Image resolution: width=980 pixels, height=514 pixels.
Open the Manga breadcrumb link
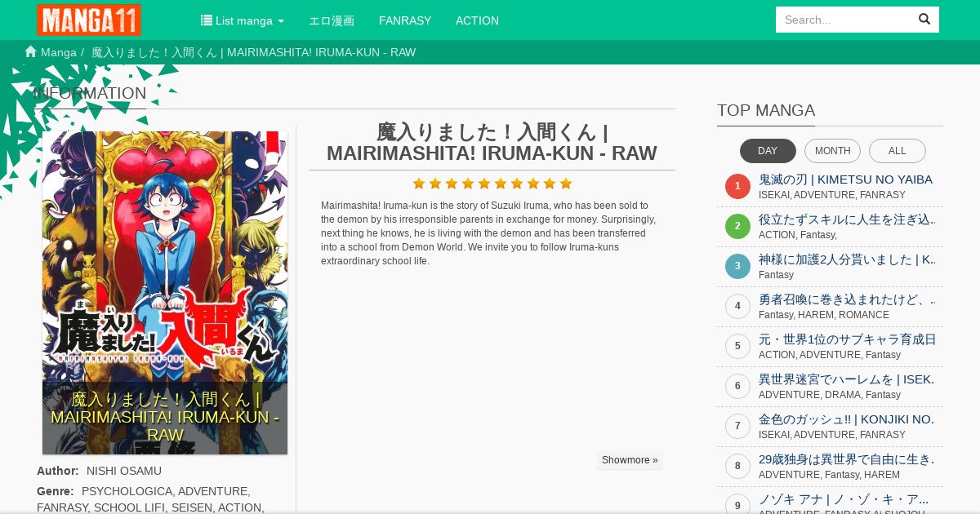coord(59,52)
